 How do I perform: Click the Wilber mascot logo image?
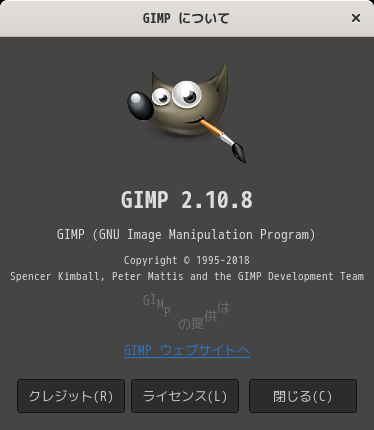[x=187, y=112]
